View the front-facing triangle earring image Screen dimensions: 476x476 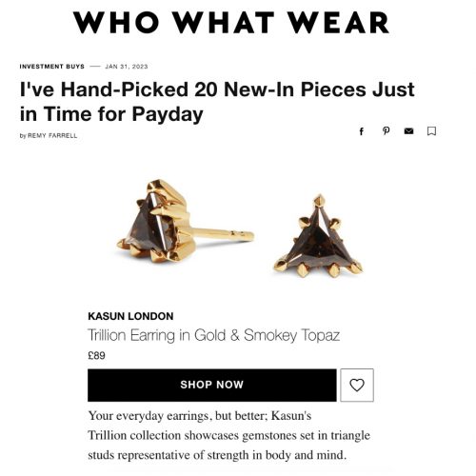318,236
